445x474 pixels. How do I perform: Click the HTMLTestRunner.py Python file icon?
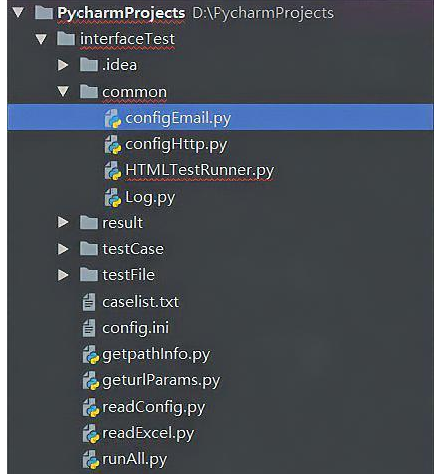point(113,171)
